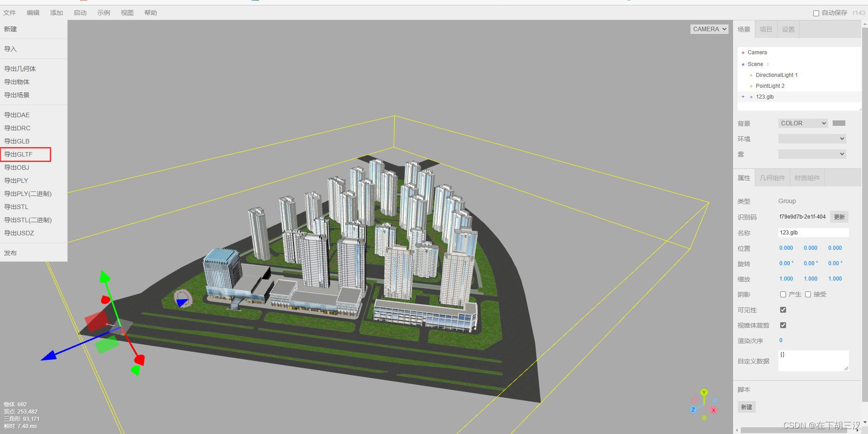Click the red translucent plane handle of the gizmo
868x434 pixels.
(96, 320)
